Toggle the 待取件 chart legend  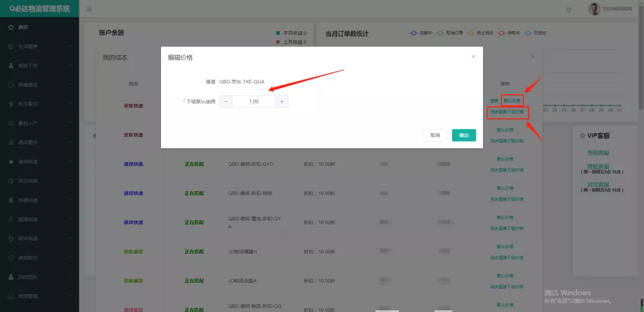[x=509, y=33]
